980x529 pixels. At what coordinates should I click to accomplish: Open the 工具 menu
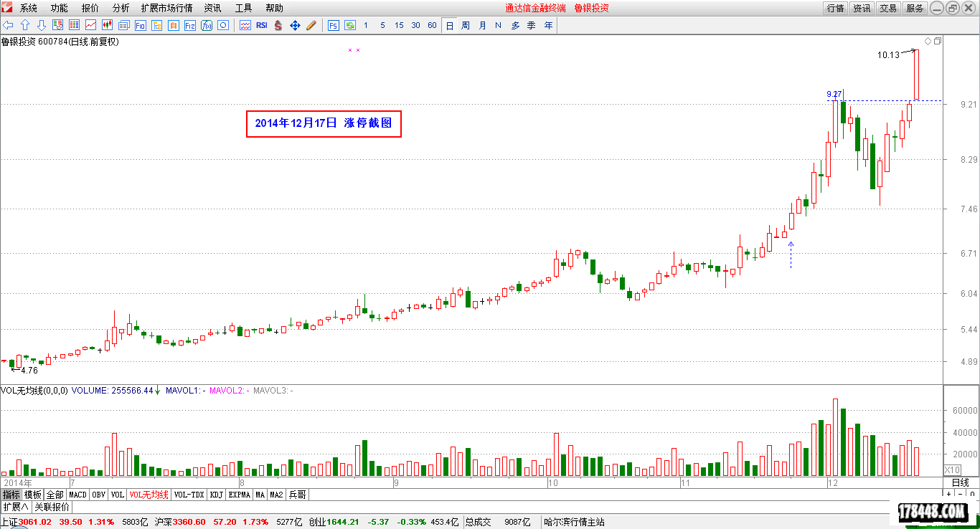pos(243,8)
